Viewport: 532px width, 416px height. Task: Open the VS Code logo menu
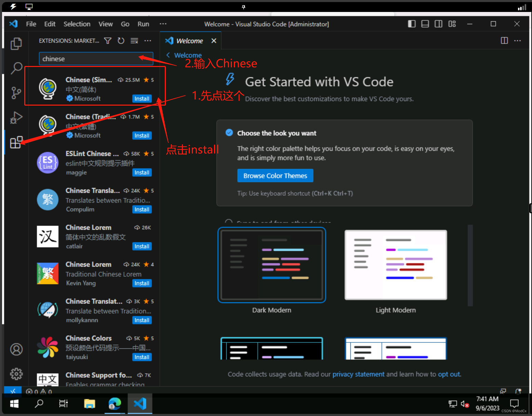pyautogui.click(x=13, y=24)
